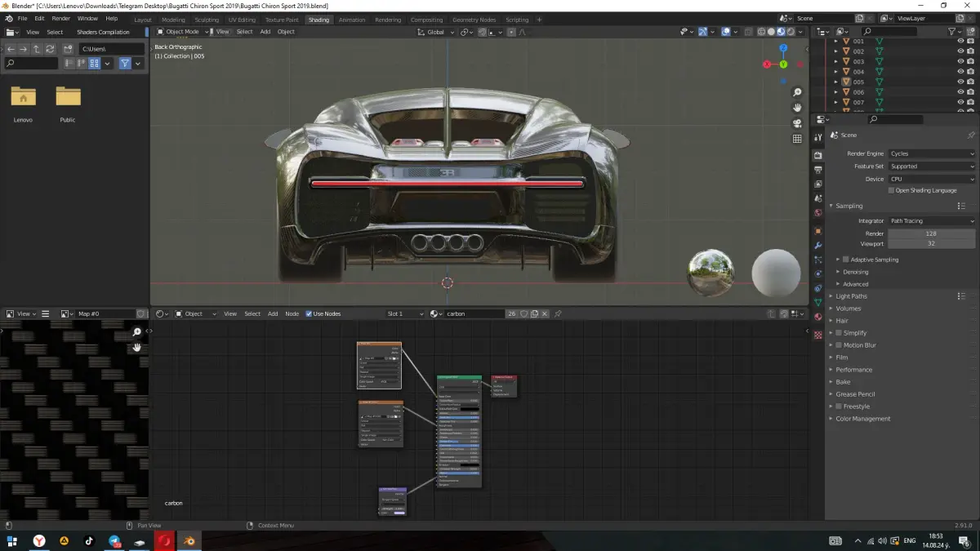Screen dimensions: 980x551
Task: Switch file browser to thumbnail display
Action: pyautogui.click(x=95, y=63)
